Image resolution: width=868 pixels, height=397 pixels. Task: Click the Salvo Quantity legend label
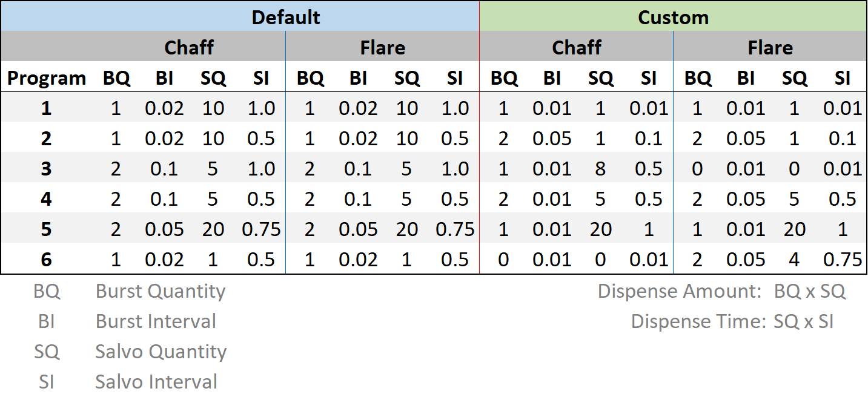[161, 352]
